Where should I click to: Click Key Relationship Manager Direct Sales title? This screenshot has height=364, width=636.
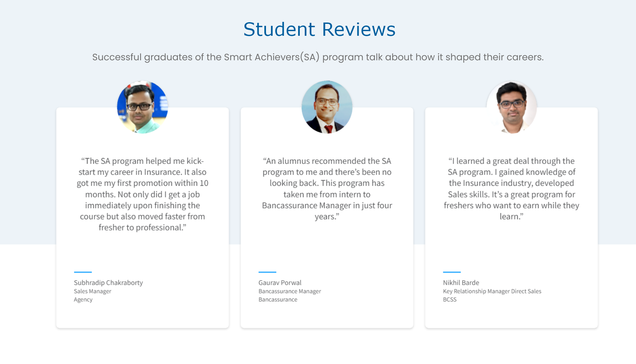tap(492, 291)
